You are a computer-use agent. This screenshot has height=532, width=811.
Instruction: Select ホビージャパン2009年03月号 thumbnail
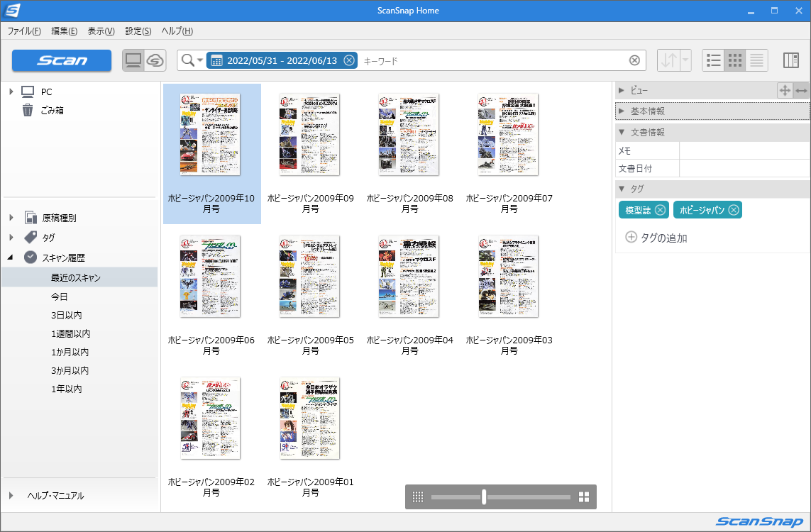click(x=509, y=276)
